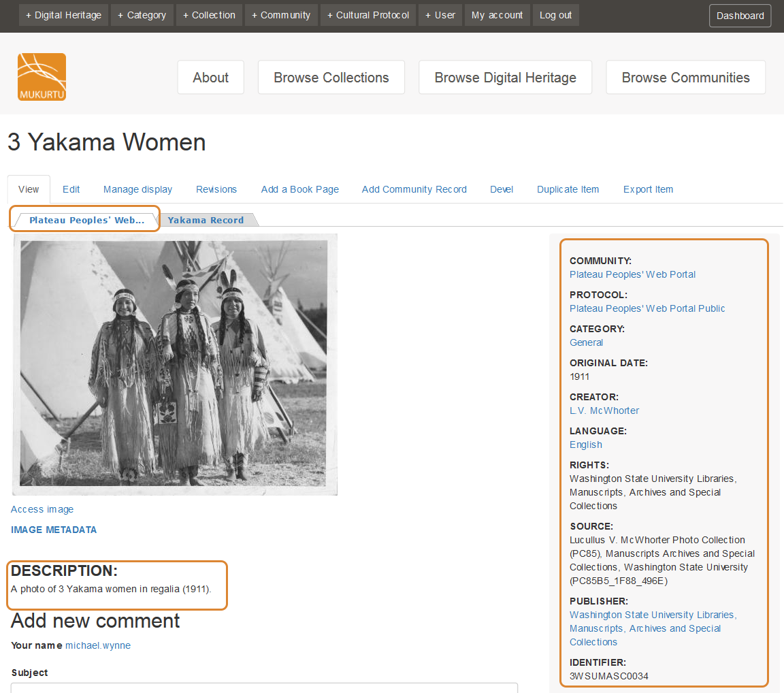Open Browse Collections
784x693 pixels.
click(x=331, y=78)
